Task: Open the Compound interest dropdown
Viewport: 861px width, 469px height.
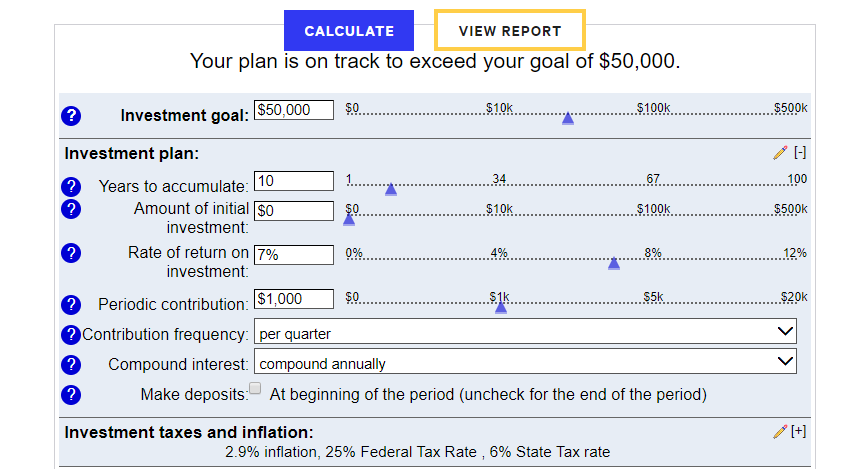Action: pos(525,363)
